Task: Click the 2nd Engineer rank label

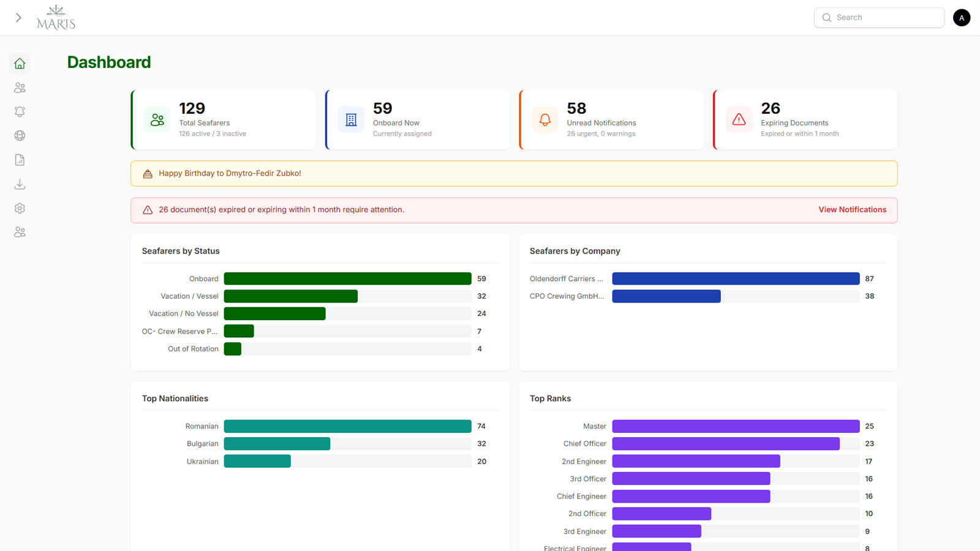Action: click(x=584, y=462)
